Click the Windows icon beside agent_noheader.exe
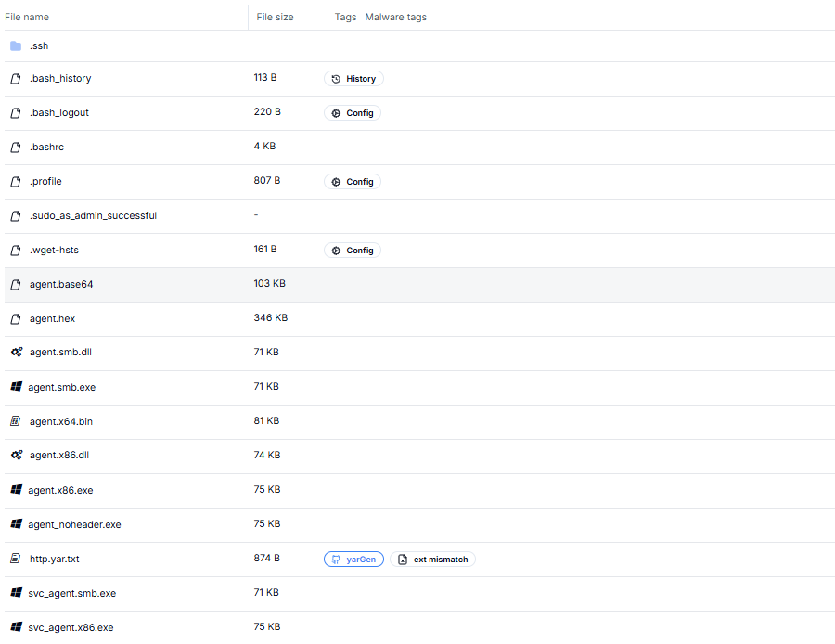The width and height of the screenshot is (835, 644). pyautogui.click(x=16, y=524)
